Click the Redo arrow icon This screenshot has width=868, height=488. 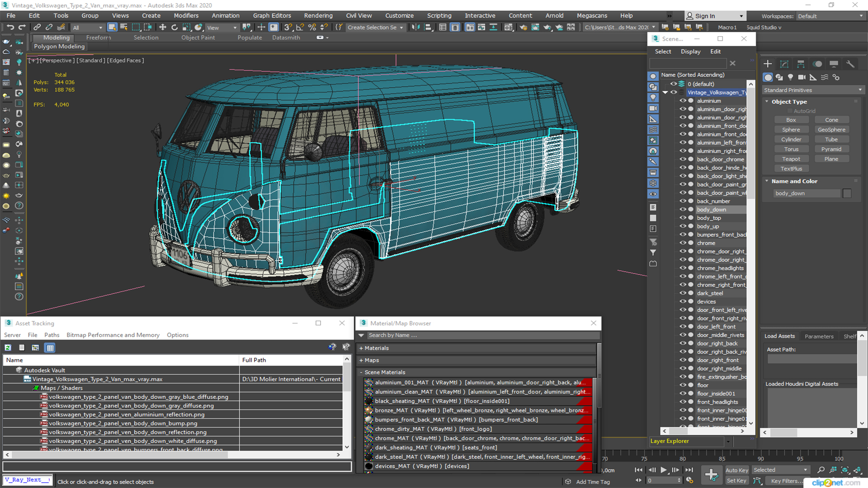[x=21, y=28]
